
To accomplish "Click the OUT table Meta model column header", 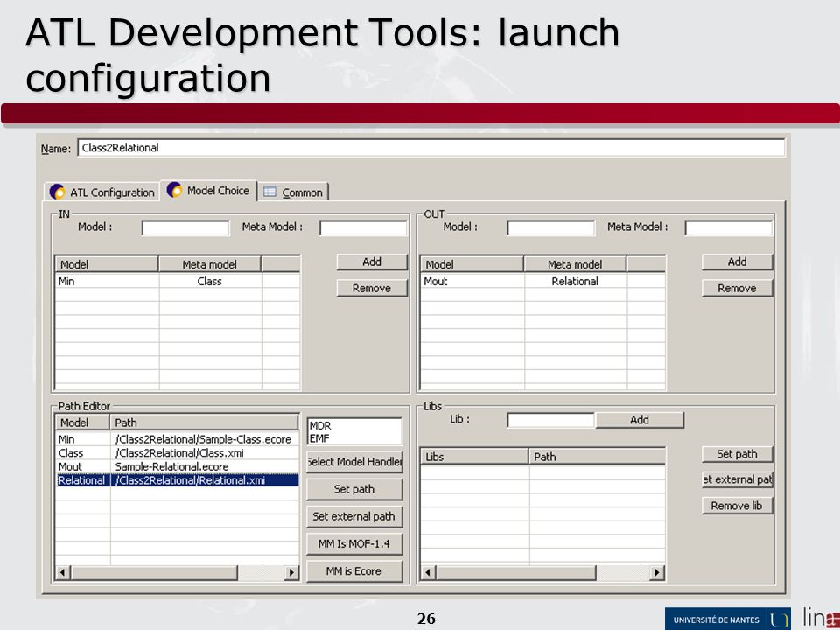I will coord(575,264).
